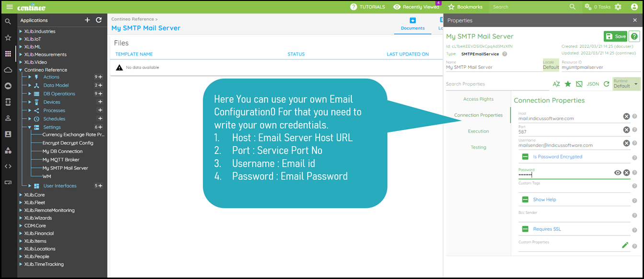Edit Custom Properties with pencil icon

(x=625, y=245)
